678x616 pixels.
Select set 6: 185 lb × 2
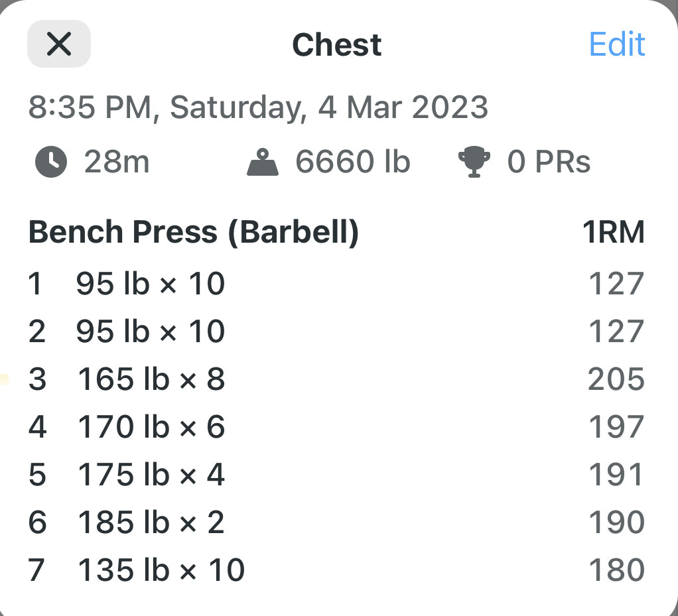tap(336, 523)
